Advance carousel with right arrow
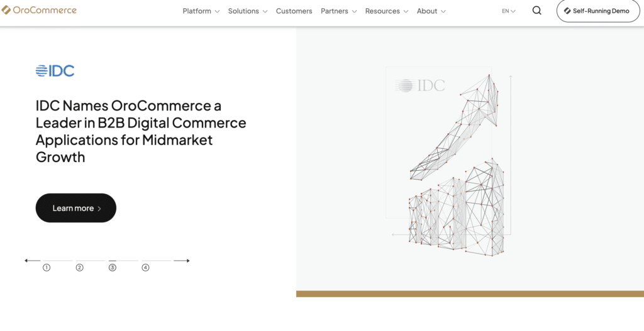 [x=182, y=261]
